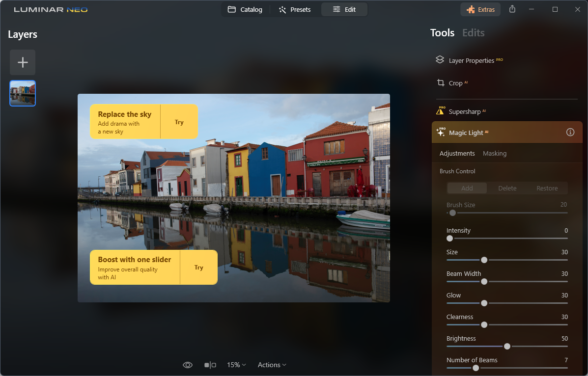This screenshot has width=588, height=376.
Task: Click the Magic Light info icon
Action: point(570,133)
